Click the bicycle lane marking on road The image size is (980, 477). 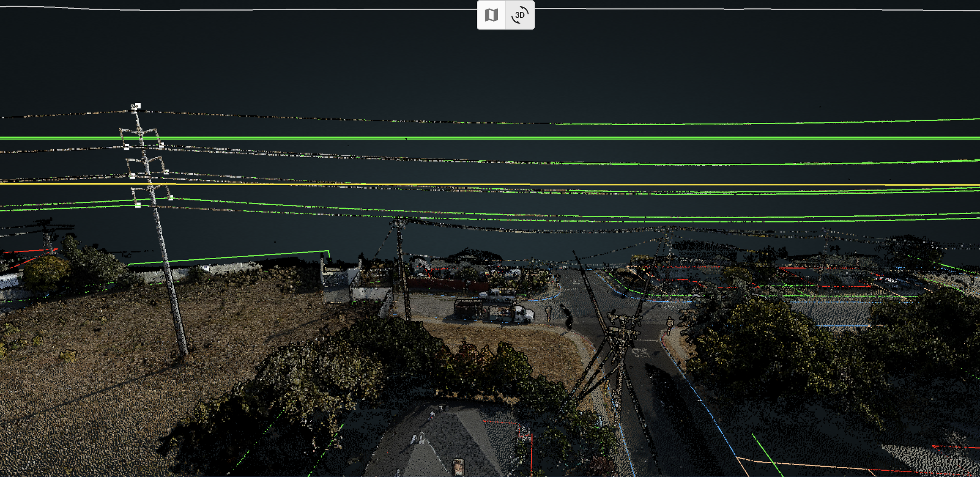640,353
